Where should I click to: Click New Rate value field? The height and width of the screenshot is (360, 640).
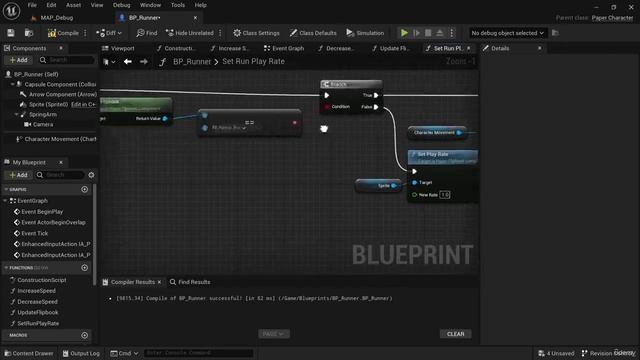[x=445, y=195]
